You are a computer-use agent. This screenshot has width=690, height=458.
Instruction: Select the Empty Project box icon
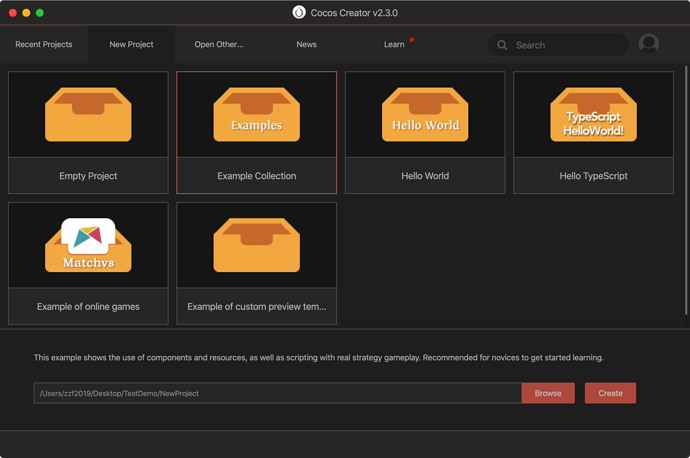(x=88, y=114)
